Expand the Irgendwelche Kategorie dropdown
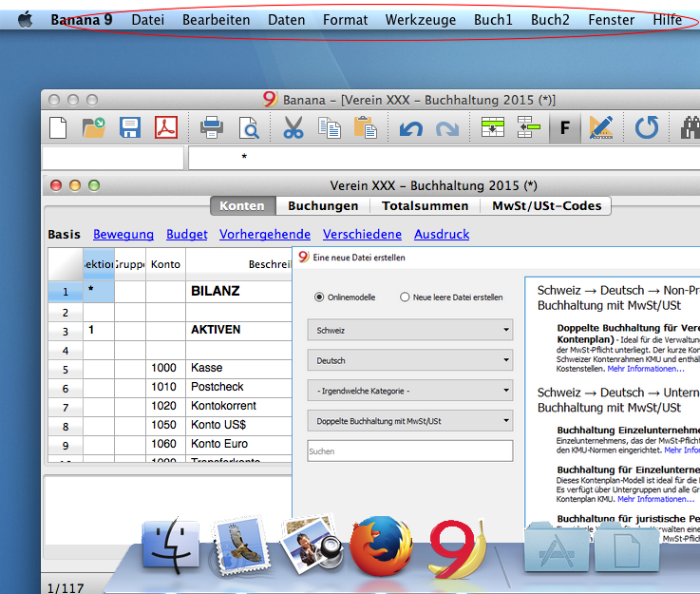 click(x=409, y=391)
